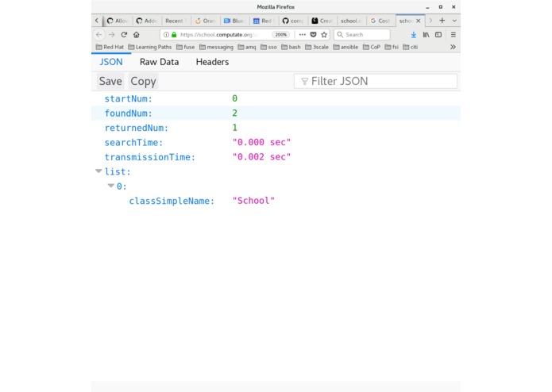Open a new tab with plus button
Image resolution: width=552 pixels, height=392 pixels.
[x=442, y=21]
